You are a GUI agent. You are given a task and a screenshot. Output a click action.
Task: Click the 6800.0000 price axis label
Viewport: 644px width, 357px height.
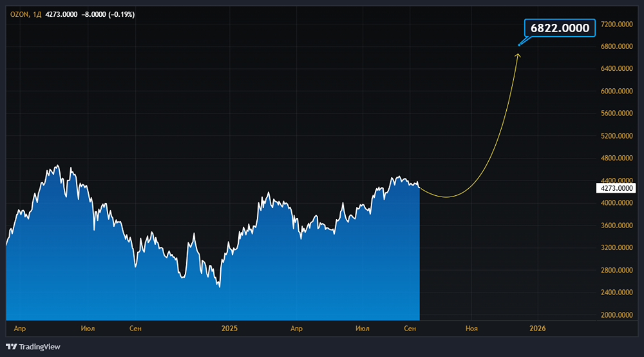pyautogui.click(x=616, y=46)
